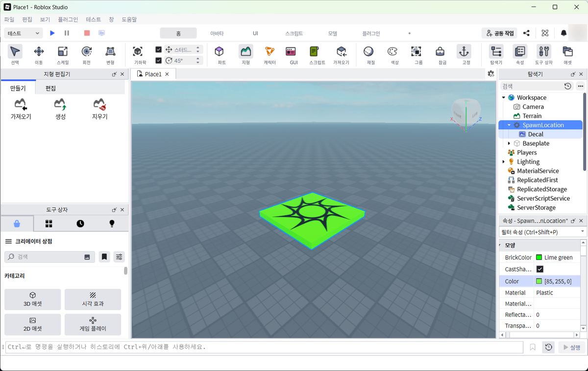Lock selection with the 잠금 tool
This screenshot has width=588, height=371.
[x=440, y=55]
